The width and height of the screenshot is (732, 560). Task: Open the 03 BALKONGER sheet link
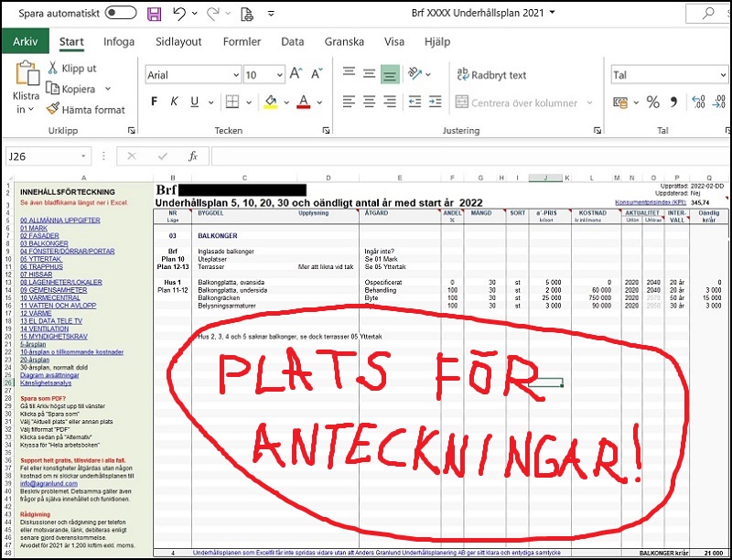(44, 243)
